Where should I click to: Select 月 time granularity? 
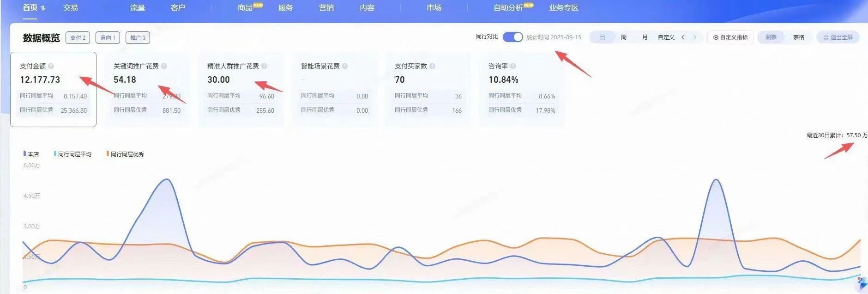pos(645,37)
